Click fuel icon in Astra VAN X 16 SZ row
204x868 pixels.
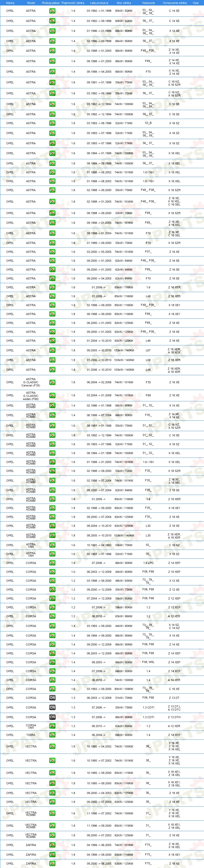pos(52,554)
